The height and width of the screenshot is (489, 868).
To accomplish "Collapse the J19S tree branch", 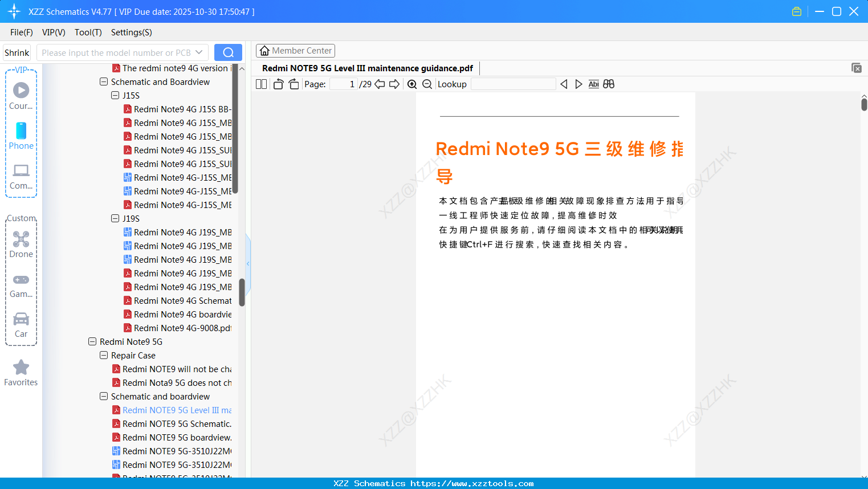I will pos(115,218).
